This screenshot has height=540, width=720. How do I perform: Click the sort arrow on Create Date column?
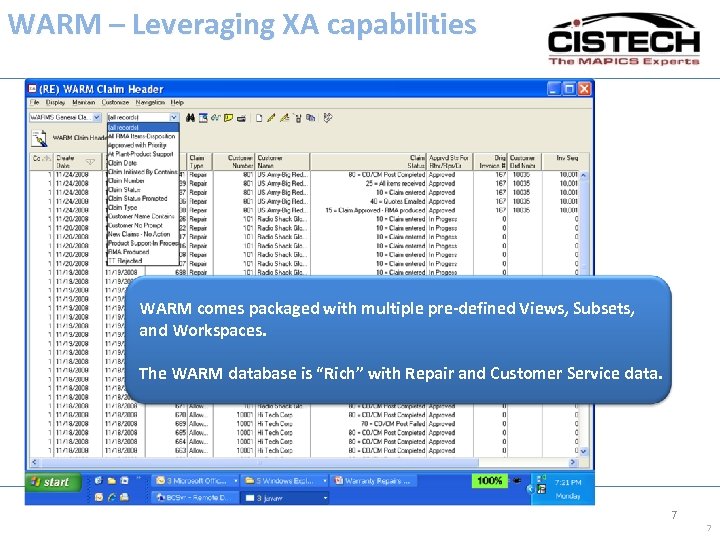point(90,162)
